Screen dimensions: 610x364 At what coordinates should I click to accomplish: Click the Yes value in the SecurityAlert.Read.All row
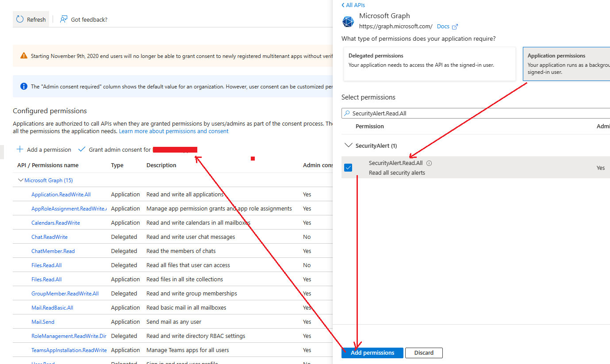[x=601, y=168]
